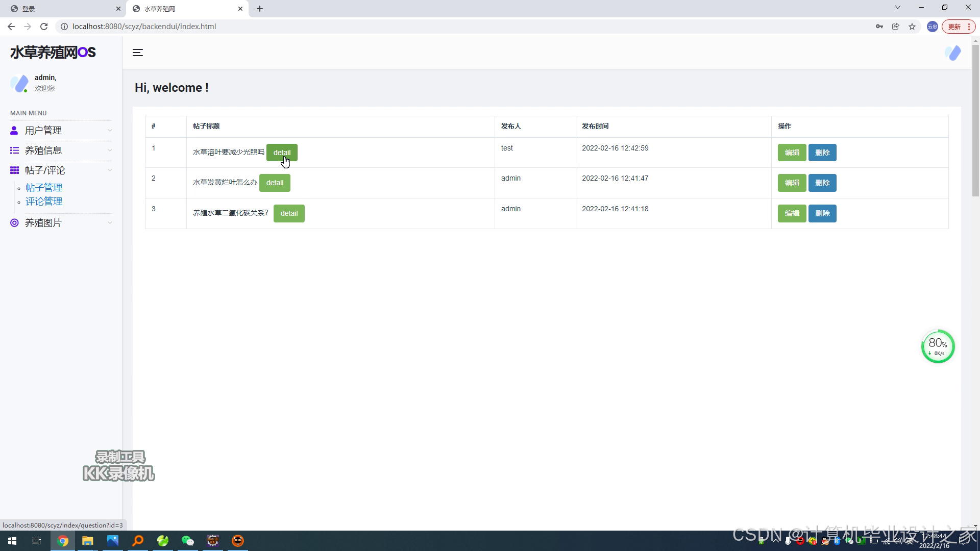Open 评论管理 submenu item

click(44, 202)
